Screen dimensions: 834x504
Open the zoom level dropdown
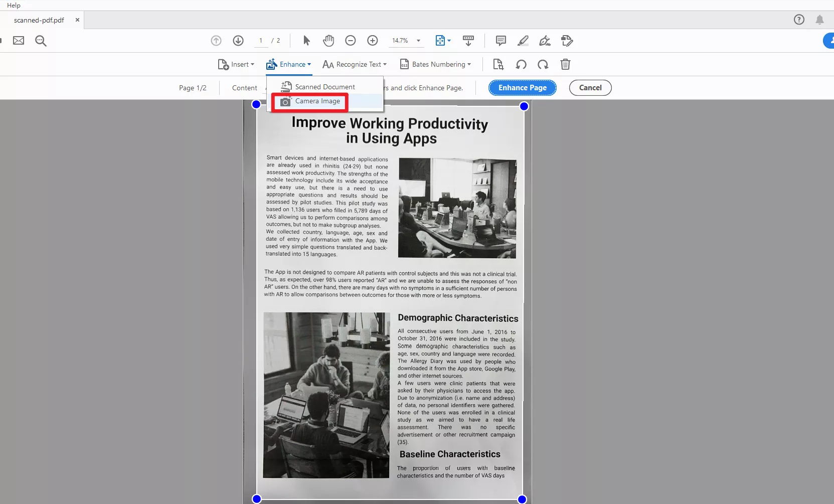coord(418,41)
